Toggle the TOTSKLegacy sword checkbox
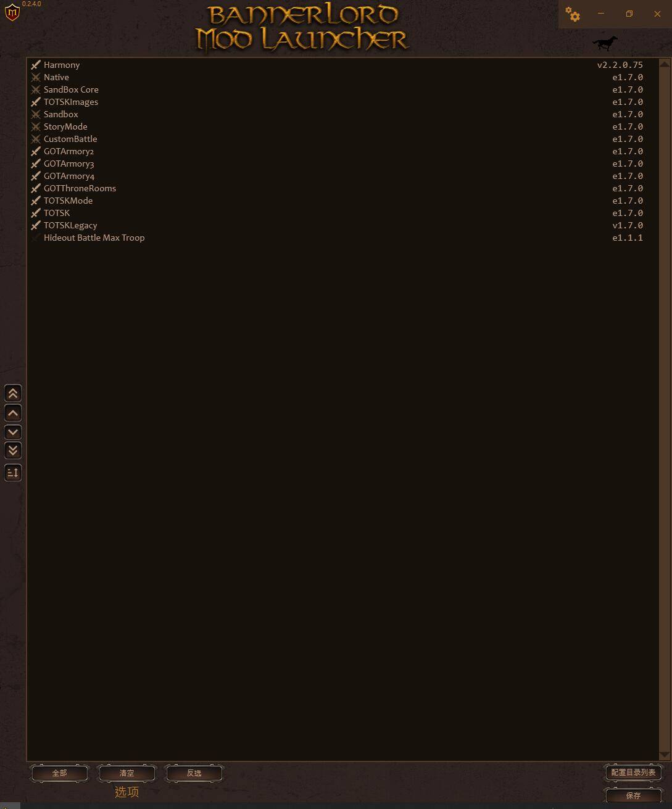The image size is (672, 809). coord(36,225)
